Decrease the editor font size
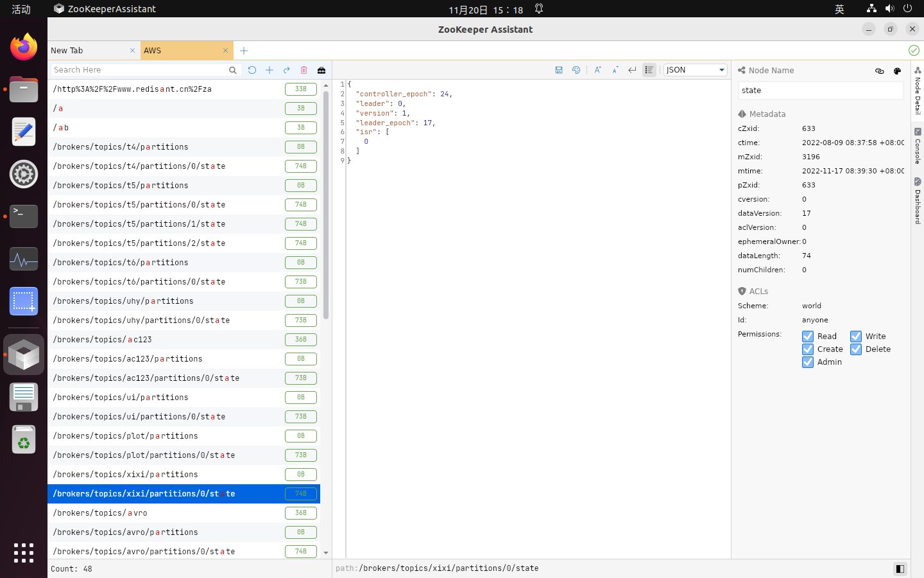This screenshot has width=924, height=578. 615,70
